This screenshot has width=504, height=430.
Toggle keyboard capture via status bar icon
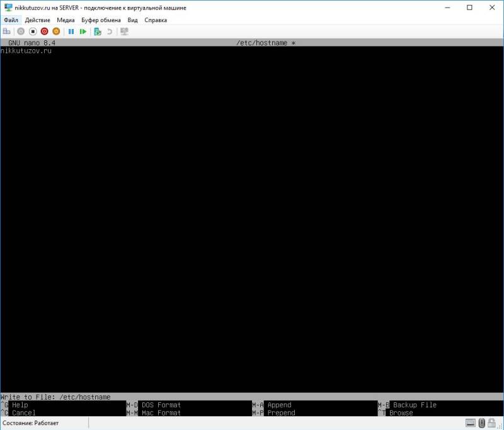point(470,423)
